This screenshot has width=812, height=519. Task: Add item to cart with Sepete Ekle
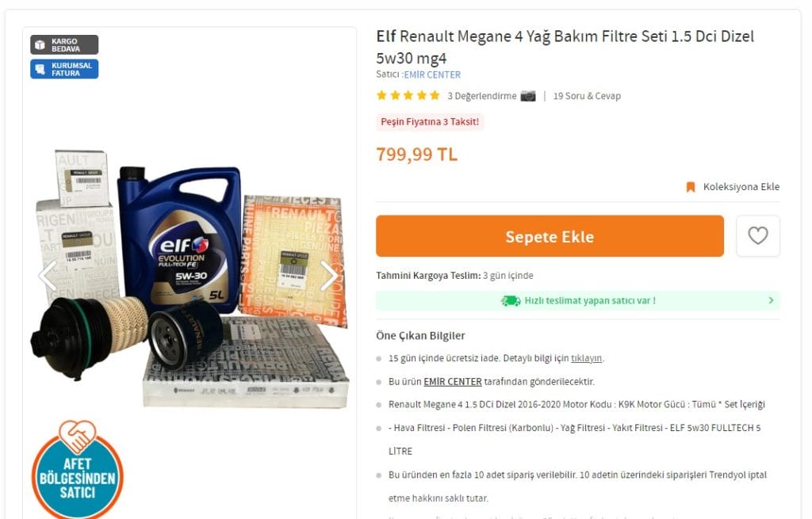[550, 236]
